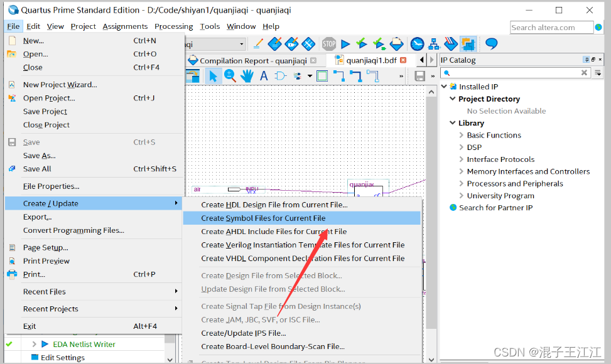Open the project revision combo box
Viewport: 611px width, 364px height.
(215, 44)
